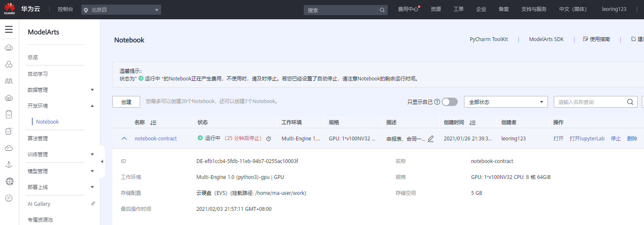Click the search magnifier in top bar
644x225 pixels.
pyautogui.click(x=382, y=10)
